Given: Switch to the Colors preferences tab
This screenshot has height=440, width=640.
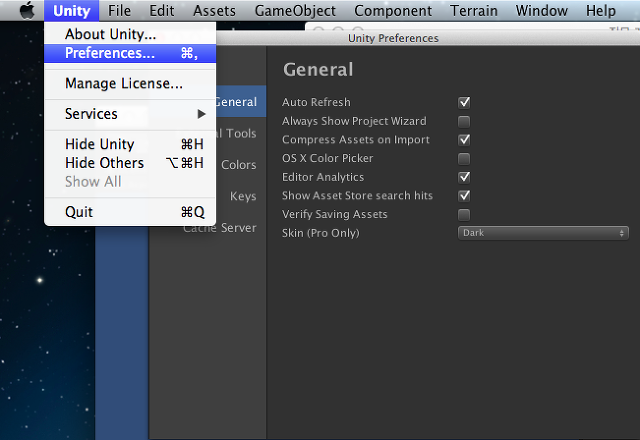Looking at the screenshot, I should pyautogui.click(x=239, y=165).
